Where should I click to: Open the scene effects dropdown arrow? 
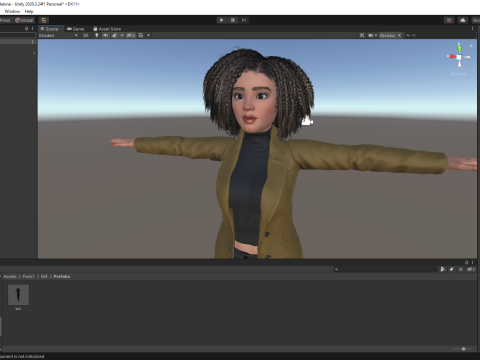tap(122, 35)
